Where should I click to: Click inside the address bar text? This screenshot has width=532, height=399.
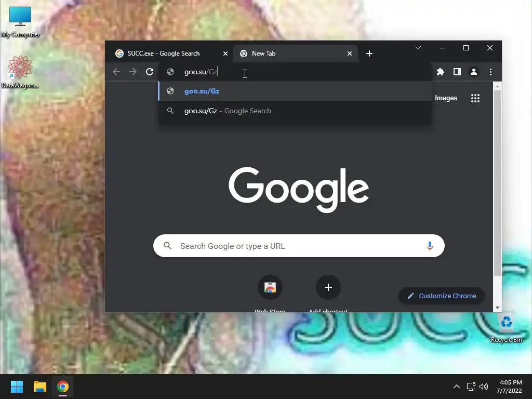(201, 72)
